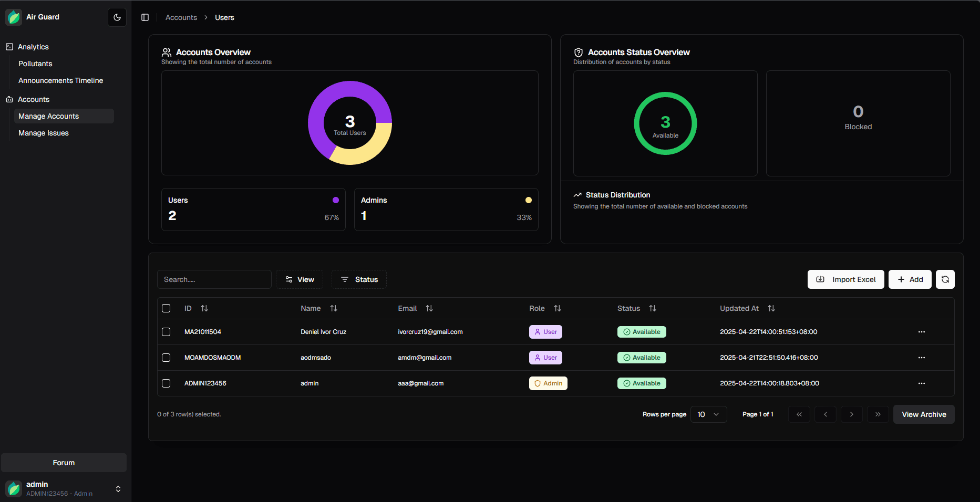Viewport: 980px width, 502px height.
Task: Open Pollutants in sidebar
Action: (35, 64)
